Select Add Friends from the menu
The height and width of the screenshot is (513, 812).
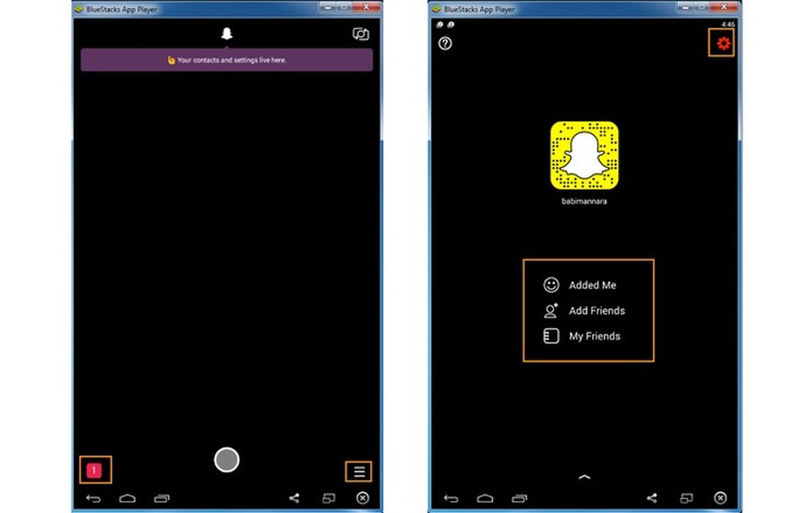pyautogui.click(x=598, y=310)
